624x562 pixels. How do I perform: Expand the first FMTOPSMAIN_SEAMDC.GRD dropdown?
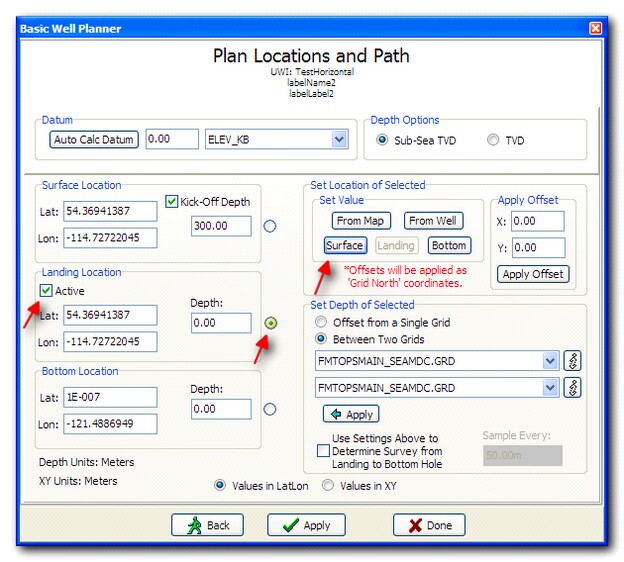(x=549, y=360)
